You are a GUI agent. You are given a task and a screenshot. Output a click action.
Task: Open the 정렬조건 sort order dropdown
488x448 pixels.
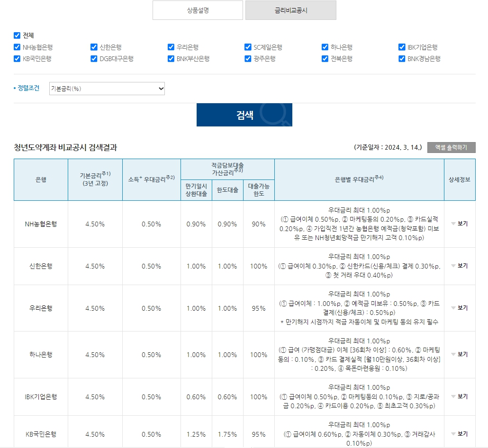click(107, 89)
